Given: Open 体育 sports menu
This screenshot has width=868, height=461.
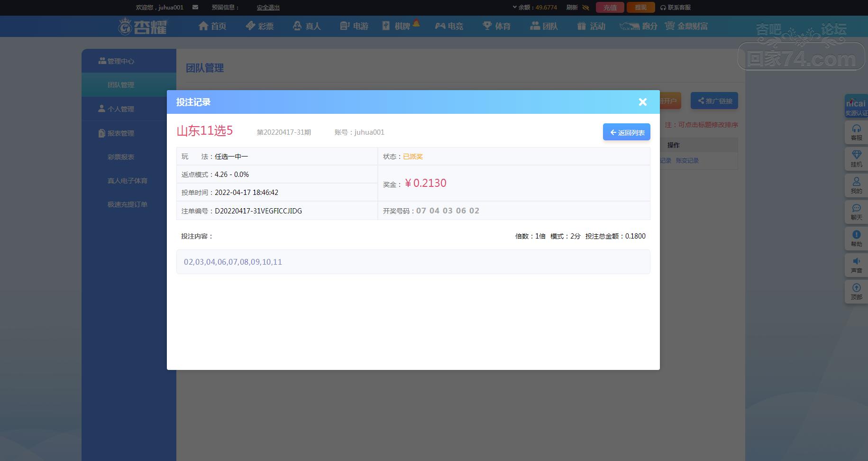Looking at the screenshot, I should tap(496, 26).
